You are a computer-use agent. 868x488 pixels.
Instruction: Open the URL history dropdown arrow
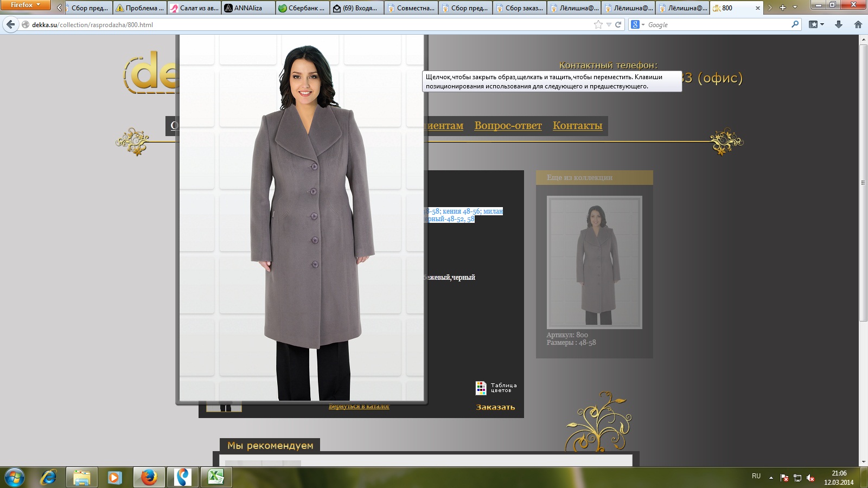(609, 24)
